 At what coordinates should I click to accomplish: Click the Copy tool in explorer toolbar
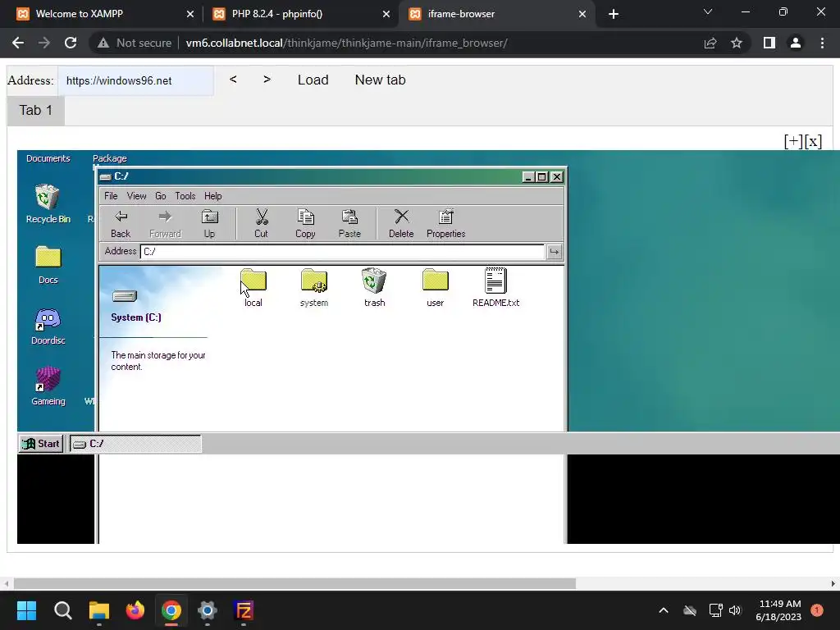[x=305, y=223]
